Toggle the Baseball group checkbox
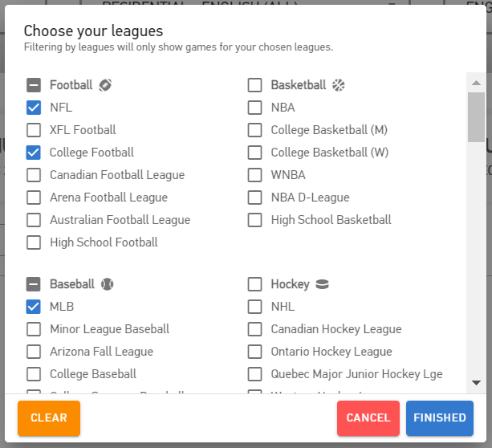This screenshot has width=492, height=448. (34, 284)
